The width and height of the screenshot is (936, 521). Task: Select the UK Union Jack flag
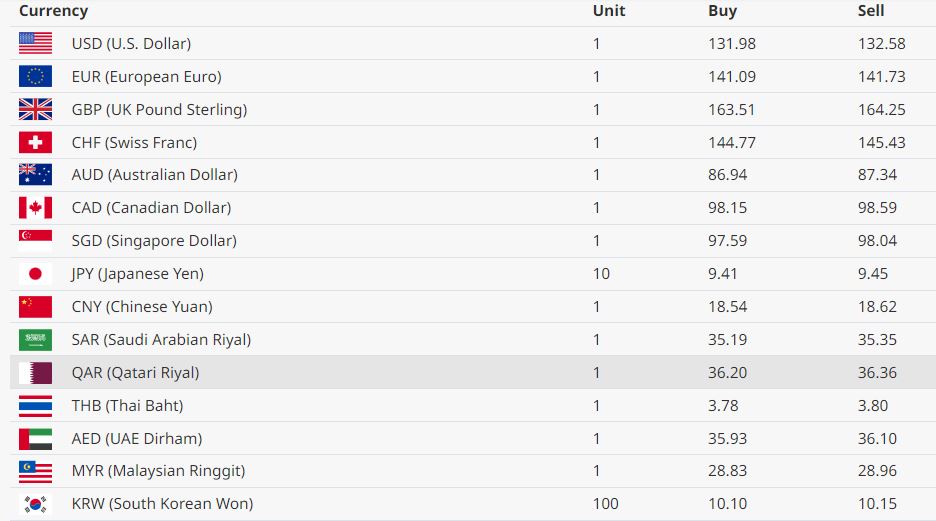[35, 109]
